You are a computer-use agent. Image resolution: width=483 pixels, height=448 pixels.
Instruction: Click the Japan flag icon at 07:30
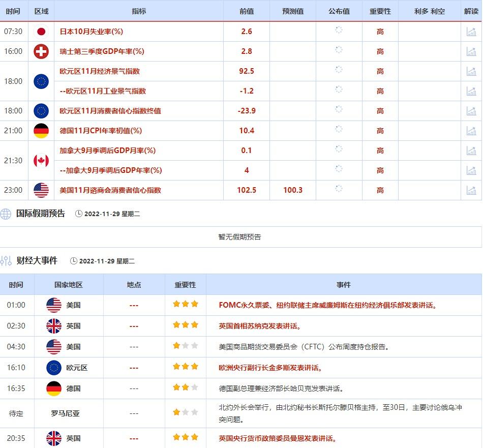[41, 32]
